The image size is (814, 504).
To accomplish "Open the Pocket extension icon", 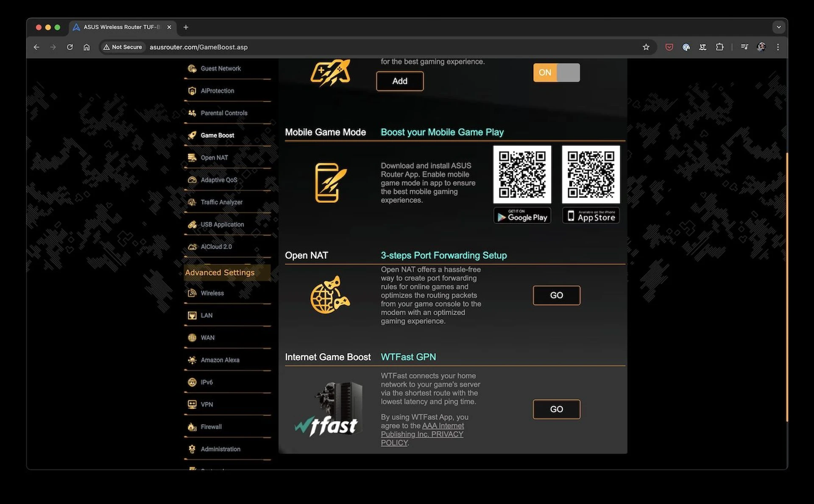I will [669, 47].
